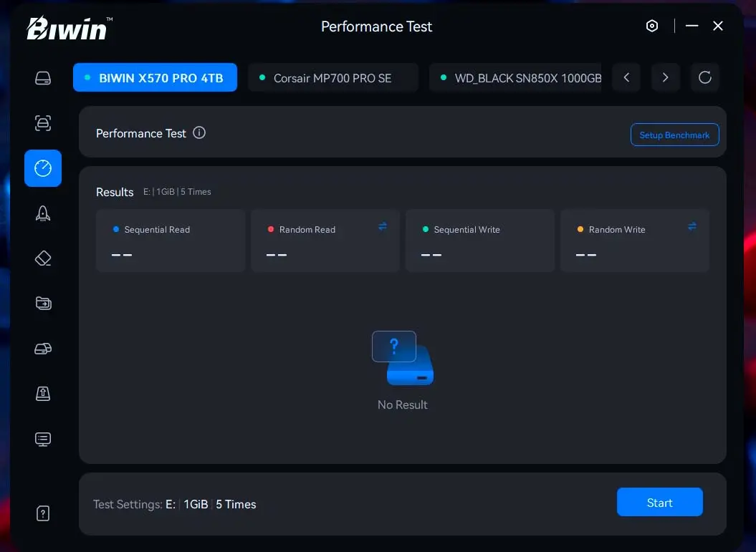This screenshot has width=756, height=552.
Task: Open the firmware update upload icon
Action: 43,393
